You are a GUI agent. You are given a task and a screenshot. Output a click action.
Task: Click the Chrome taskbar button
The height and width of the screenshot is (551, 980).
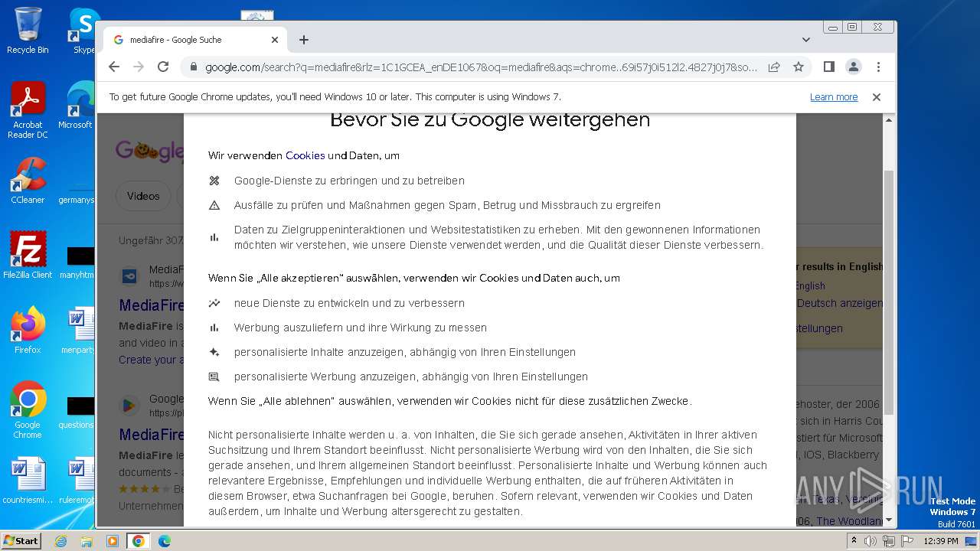pos(139,541)
